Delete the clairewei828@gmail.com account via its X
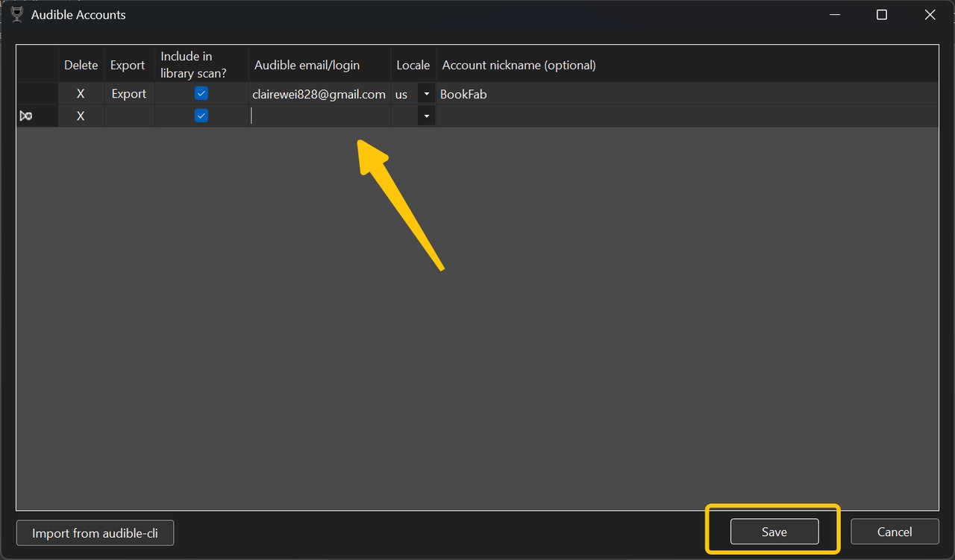 pos(81,94)
